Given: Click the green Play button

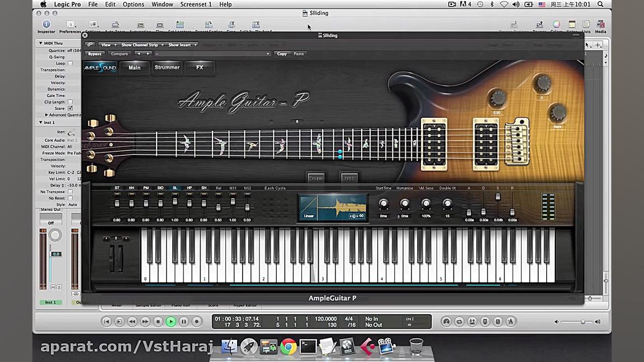Looking at the screenshot, I should [x=171, y=322].
